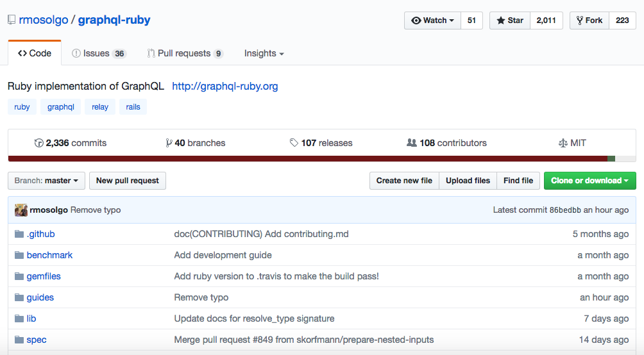Click the Code tab brackets icon
Screen dimensions: 644x355
click(22, 53)
